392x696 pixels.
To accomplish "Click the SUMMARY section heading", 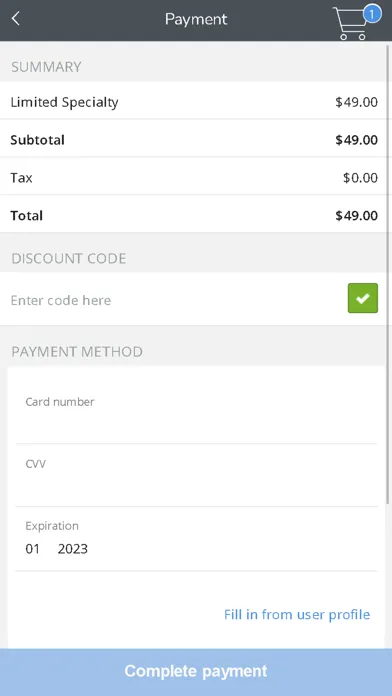I will click(x=46, y=67).
